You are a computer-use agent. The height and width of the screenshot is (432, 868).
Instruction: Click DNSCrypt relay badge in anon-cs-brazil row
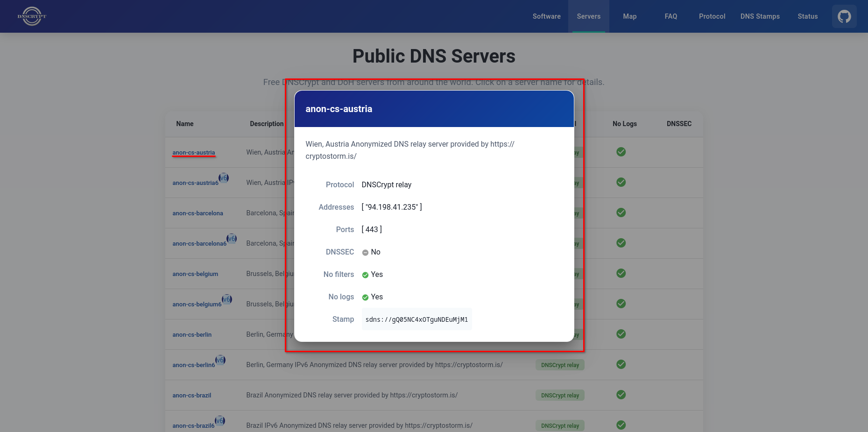point(560,396)
